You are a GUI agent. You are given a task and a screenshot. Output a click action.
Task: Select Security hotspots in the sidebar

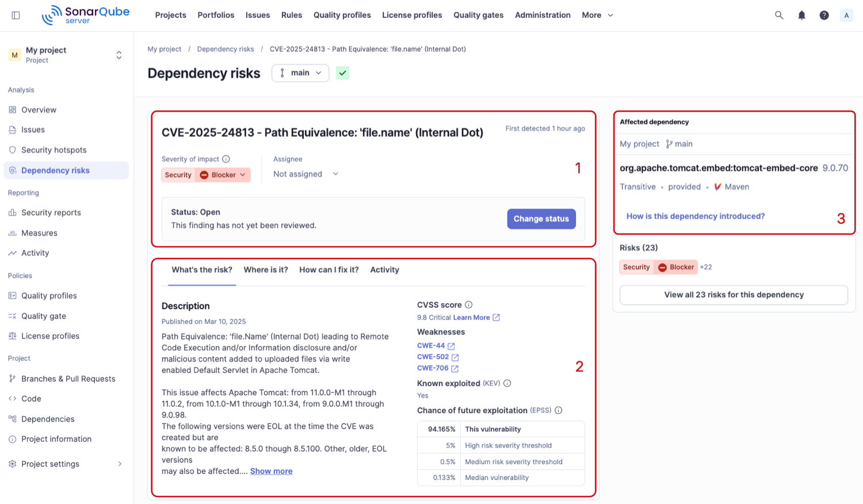pos(53,150)
